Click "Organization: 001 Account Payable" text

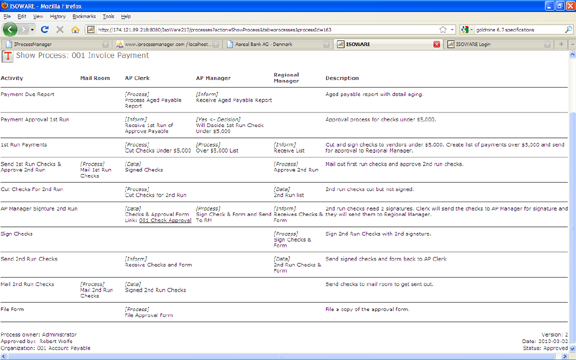point(45,348)
